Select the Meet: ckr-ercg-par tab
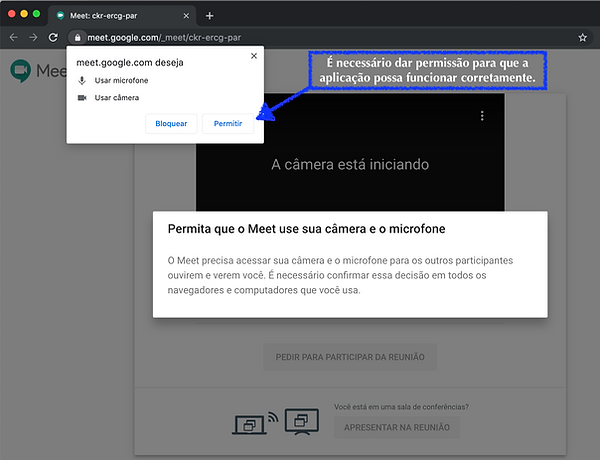This screenshot has height=460, width=600. [x=122, y=16]
